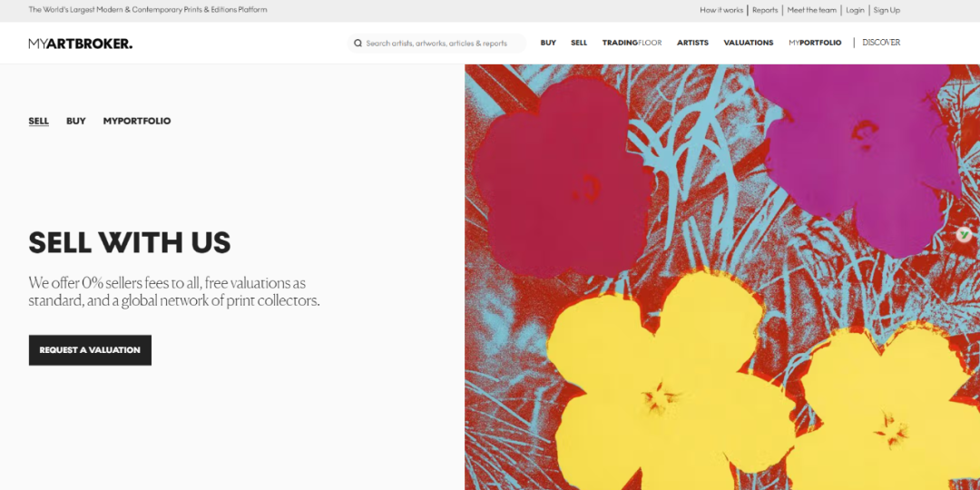Open the SELL menu in the main navigation
980x490 pixels.
coord(579,43)
